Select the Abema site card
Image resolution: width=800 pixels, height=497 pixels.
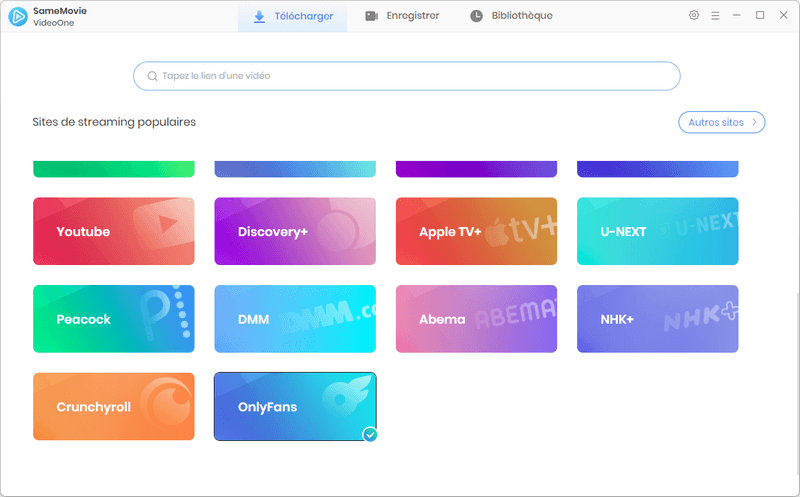(x=476, y=319)
